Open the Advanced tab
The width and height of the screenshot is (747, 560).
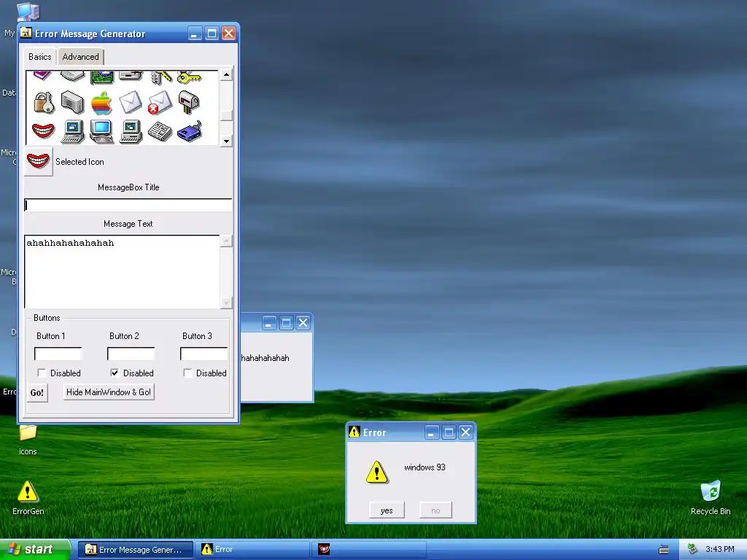click(80, 57)
